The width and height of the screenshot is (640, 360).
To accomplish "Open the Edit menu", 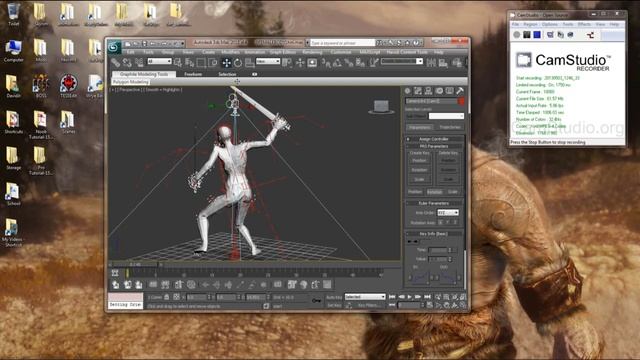I will [131, 52].
